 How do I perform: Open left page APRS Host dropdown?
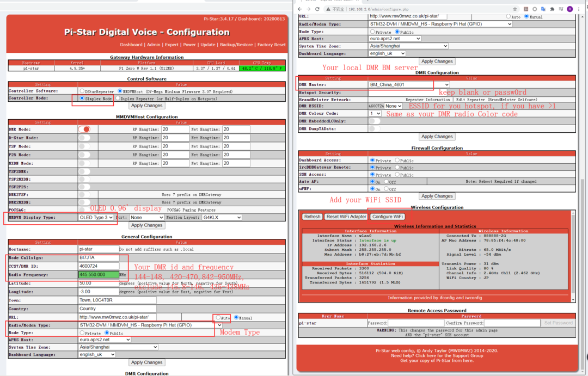[105, 340]
